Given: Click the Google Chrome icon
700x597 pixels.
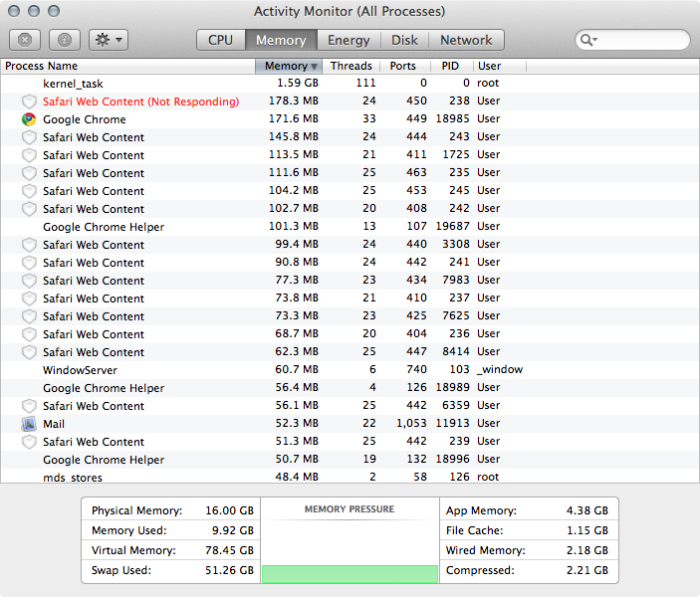Looking at the screenshot, I should 29,119.
